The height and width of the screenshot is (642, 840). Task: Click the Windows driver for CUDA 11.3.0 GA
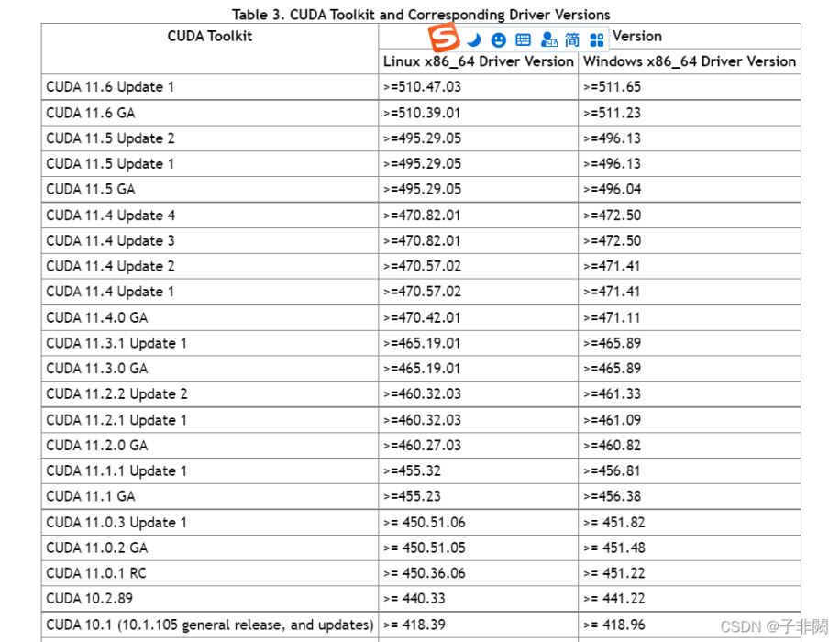[x=690, y=369]
